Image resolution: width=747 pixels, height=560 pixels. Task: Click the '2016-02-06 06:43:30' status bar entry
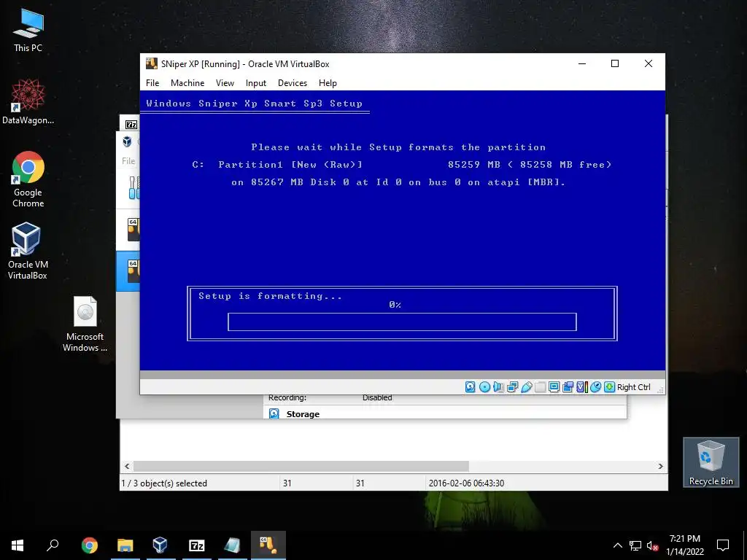466,483
